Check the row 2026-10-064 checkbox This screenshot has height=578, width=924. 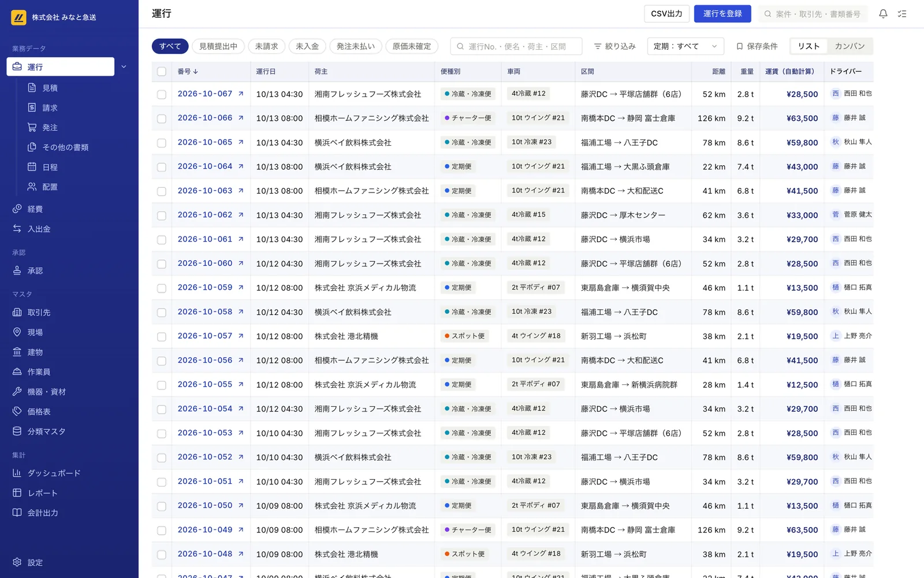pos(162,167)
